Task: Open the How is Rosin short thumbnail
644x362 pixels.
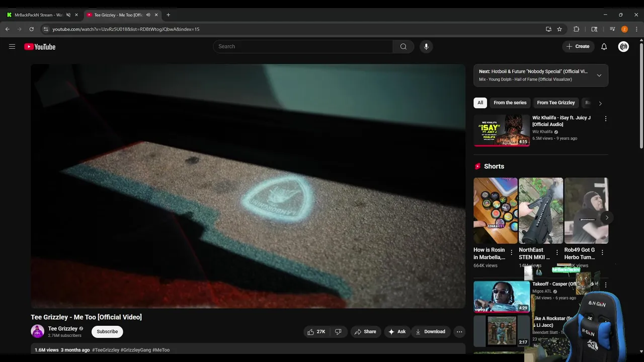Action: click(496, 211)
